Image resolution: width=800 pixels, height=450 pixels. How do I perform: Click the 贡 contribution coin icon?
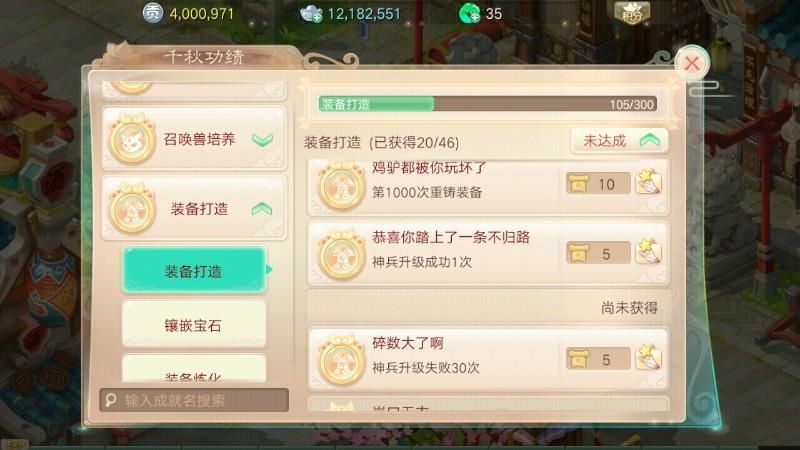tap(152, 13)
